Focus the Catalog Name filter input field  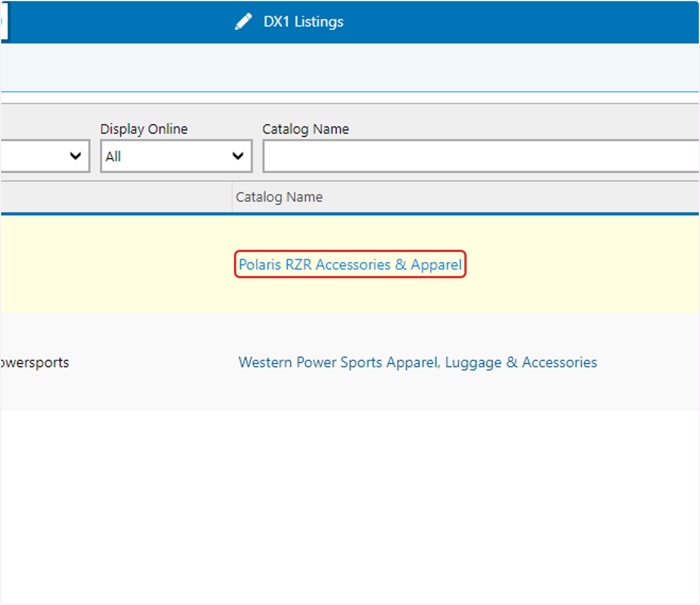pyautogui.click(x=481, y=156)
